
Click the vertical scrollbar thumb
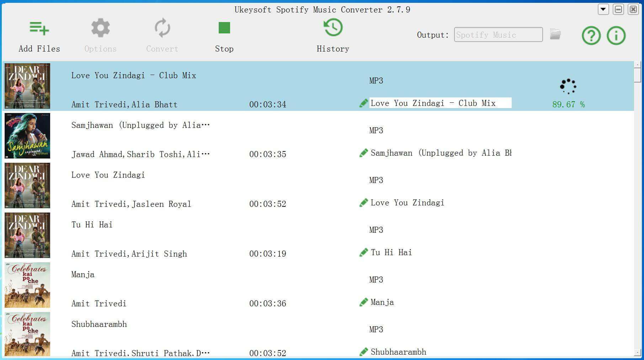coord(638,75)
